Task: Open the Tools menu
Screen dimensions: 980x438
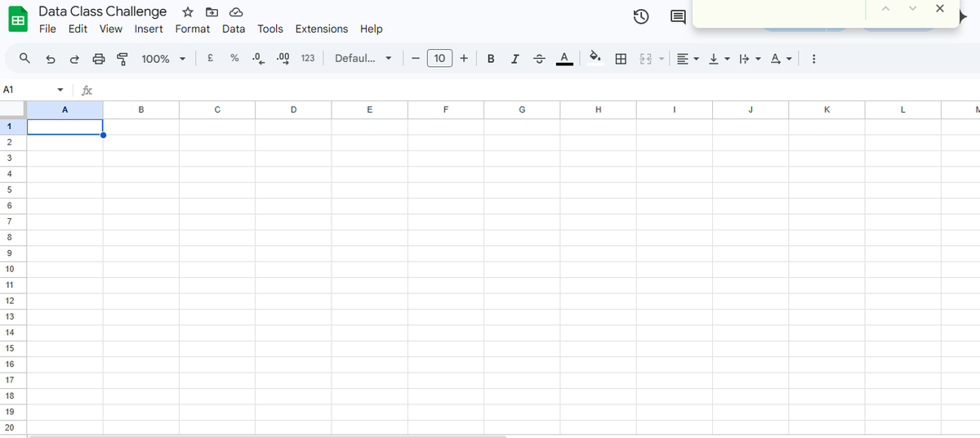Action: pos(270,29)
